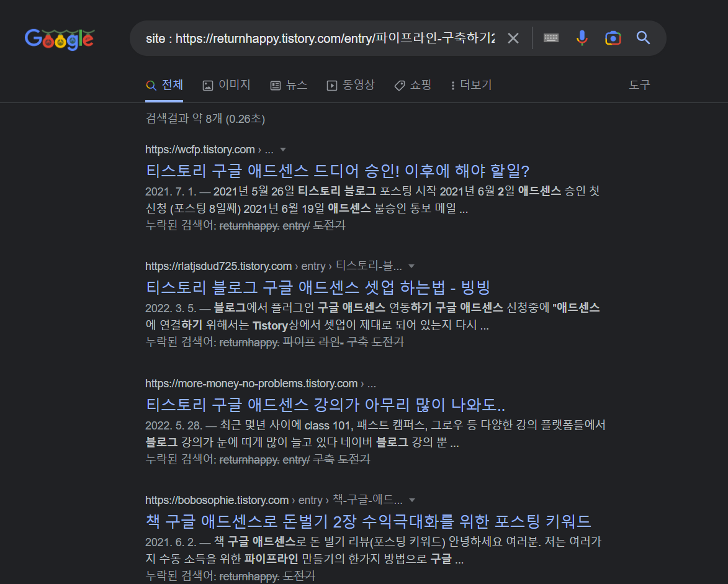The height and width of the screenshot is (584, 728).
Task: Click the '2022. 5. 28.' result date text
Action: 174,425
